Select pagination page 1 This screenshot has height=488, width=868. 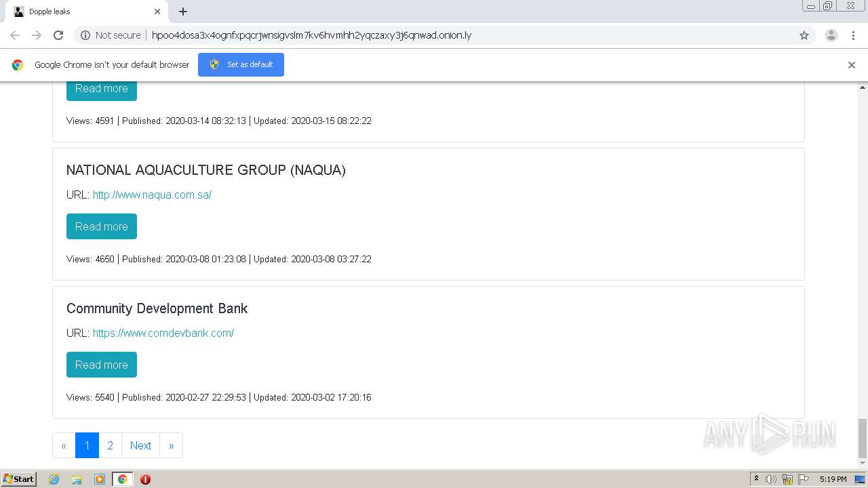[87, 445]
